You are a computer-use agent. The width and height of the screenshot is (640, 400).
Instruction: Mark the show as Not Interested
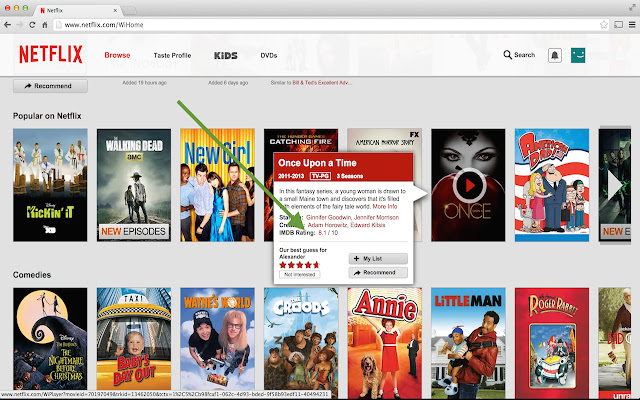coord(300,275)
